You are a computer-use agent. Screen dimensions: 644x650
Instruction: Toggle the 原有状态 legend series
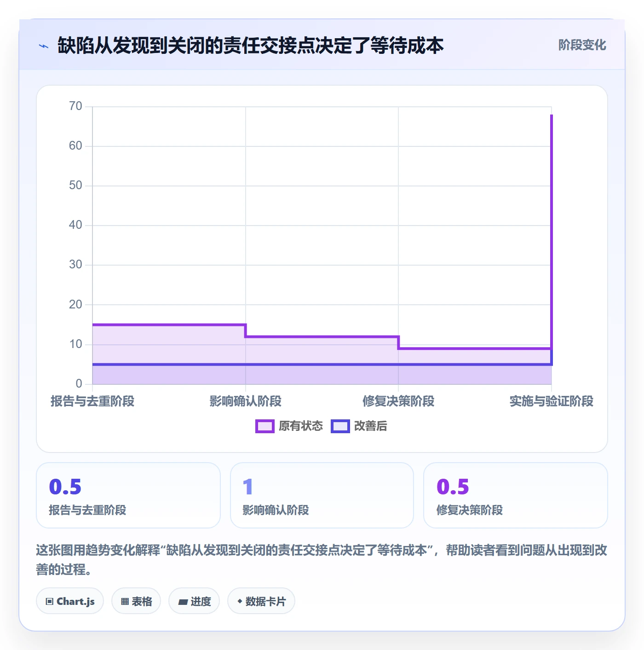point(289,426)
